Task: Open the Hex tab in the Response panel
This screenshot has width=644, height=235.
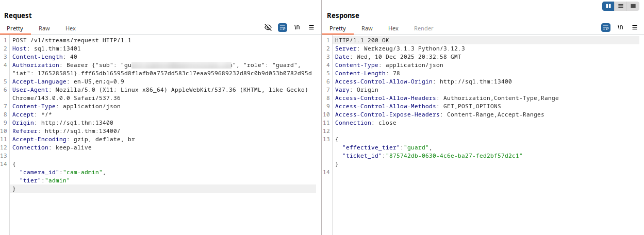Action: pos(393,28)
